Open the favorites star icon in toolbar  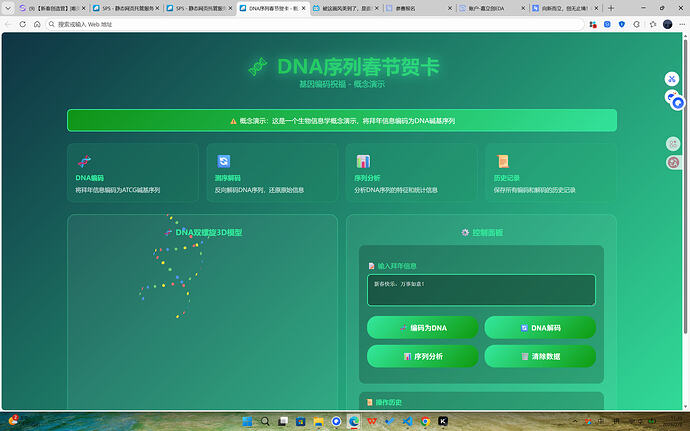653,24
